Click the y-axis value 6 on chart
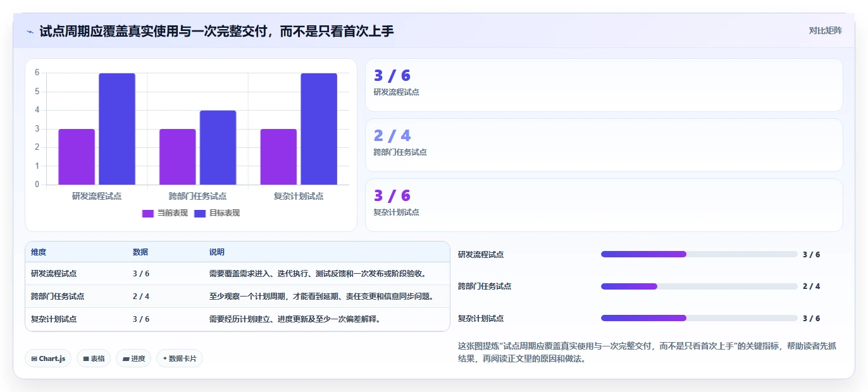This screenshot has width=868, height=392. (37, 73)
